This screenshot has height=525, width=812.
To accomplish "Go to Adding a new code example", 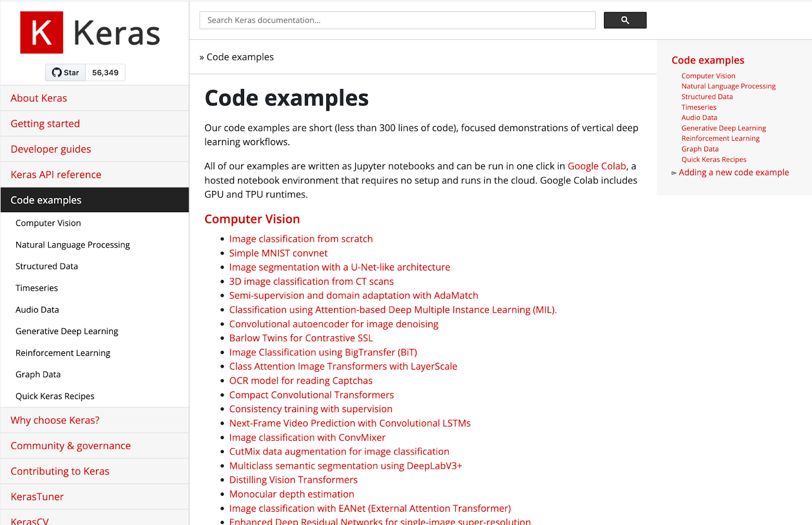I will 734,173.
